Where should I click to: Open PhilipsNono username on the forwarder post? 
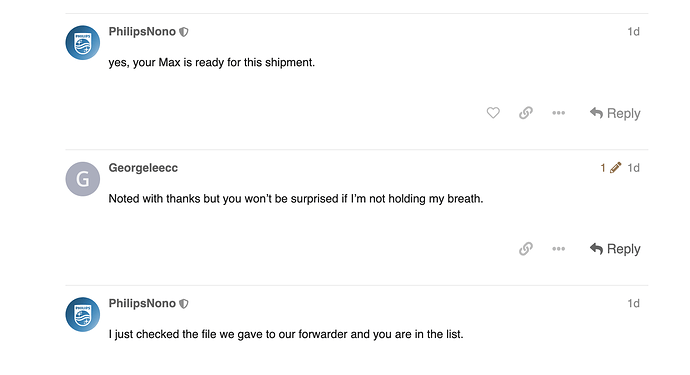pos(142,303)
